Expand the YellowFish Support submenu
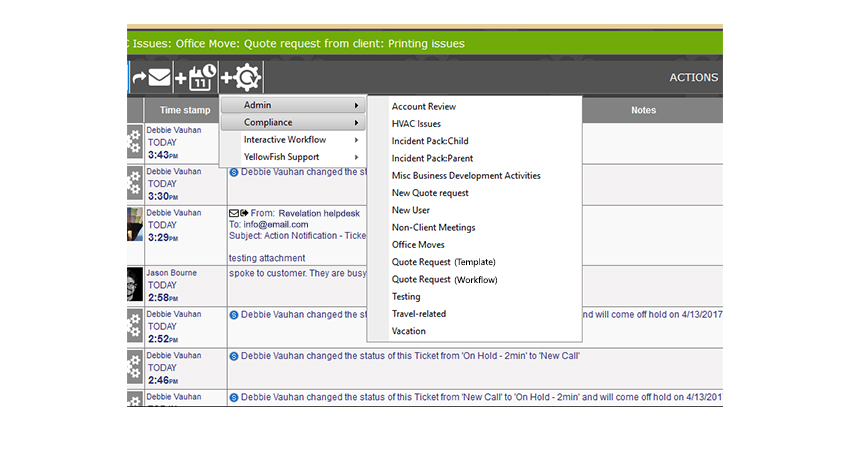Screen dimensions: 852x452 (292, 157)
